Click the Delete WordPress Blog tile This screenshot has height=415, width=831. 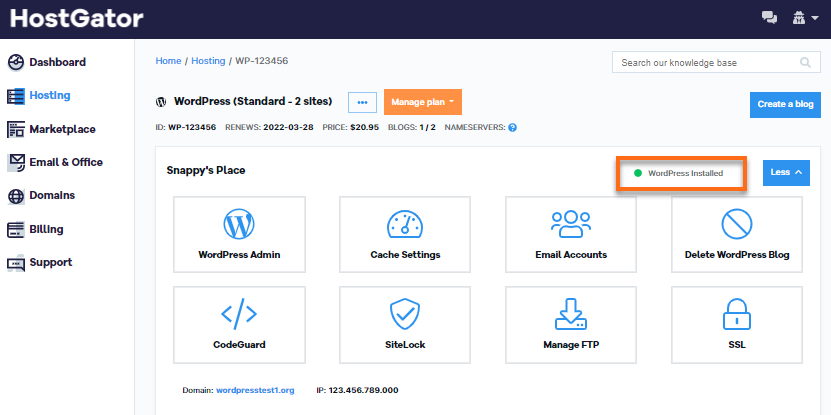point(737,234)
